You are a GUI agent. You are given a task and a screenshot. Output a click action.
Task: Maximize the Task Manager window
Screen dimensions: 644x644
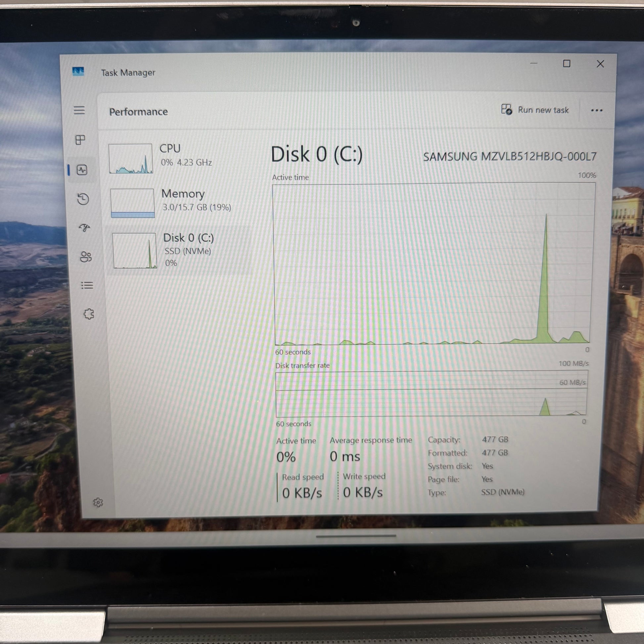pos(566,64)
